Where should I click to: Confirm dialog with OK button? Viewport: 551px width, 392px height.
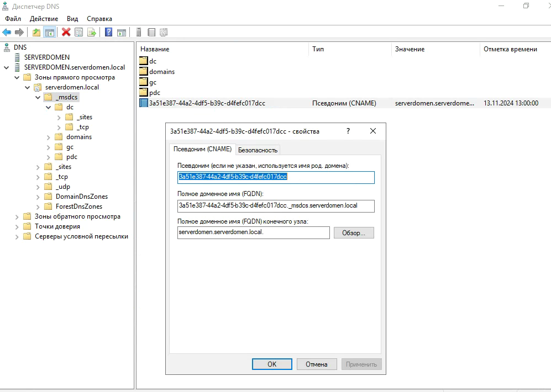pos(272,364)
